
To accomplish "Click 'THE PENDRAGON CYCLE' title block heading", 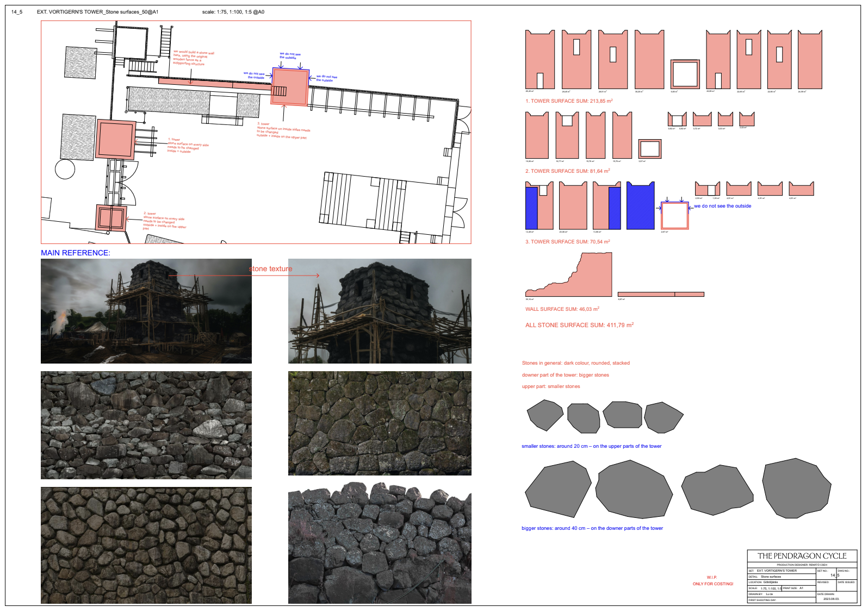I will [x=802, y=556].
